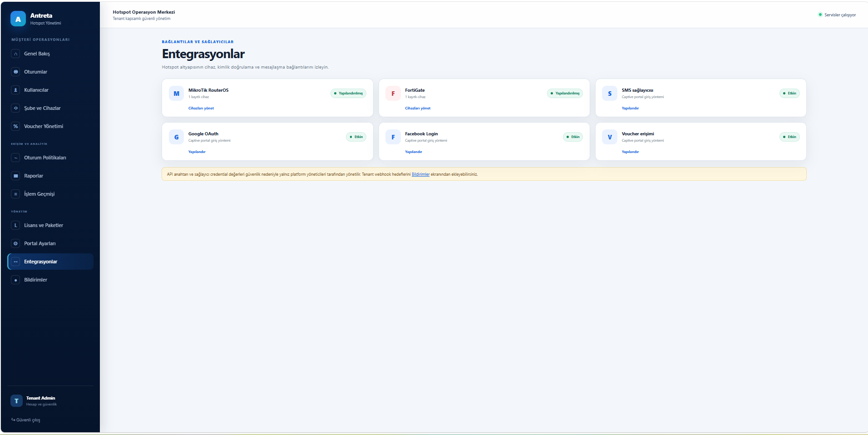This screenshot has height=435, width=868.
Task: Follow the Bildirimler link in notice
Action: [x=420, y=174]
